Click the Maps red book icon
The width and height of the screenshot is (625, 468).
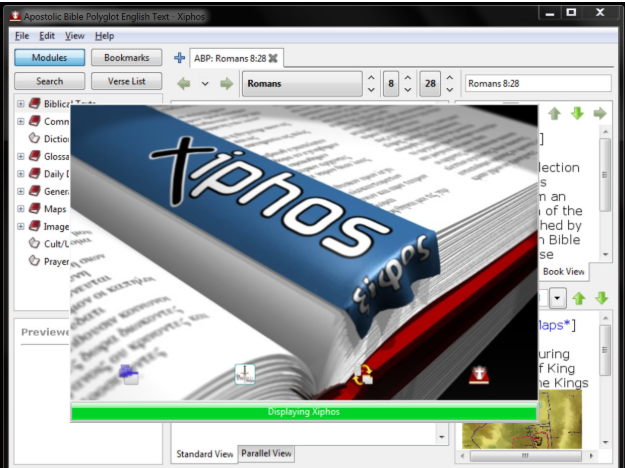[35, 208]
